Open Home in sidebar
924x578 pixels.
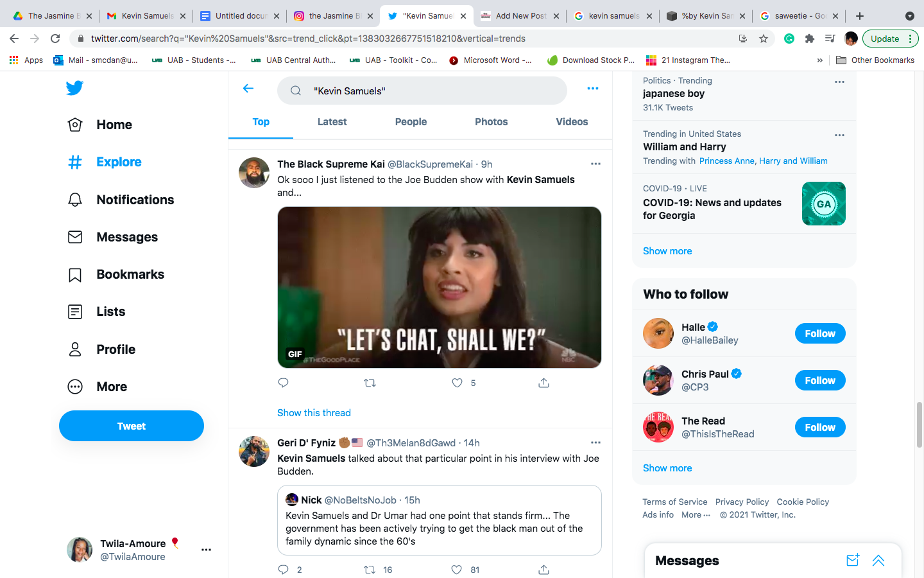click(99, 125)
